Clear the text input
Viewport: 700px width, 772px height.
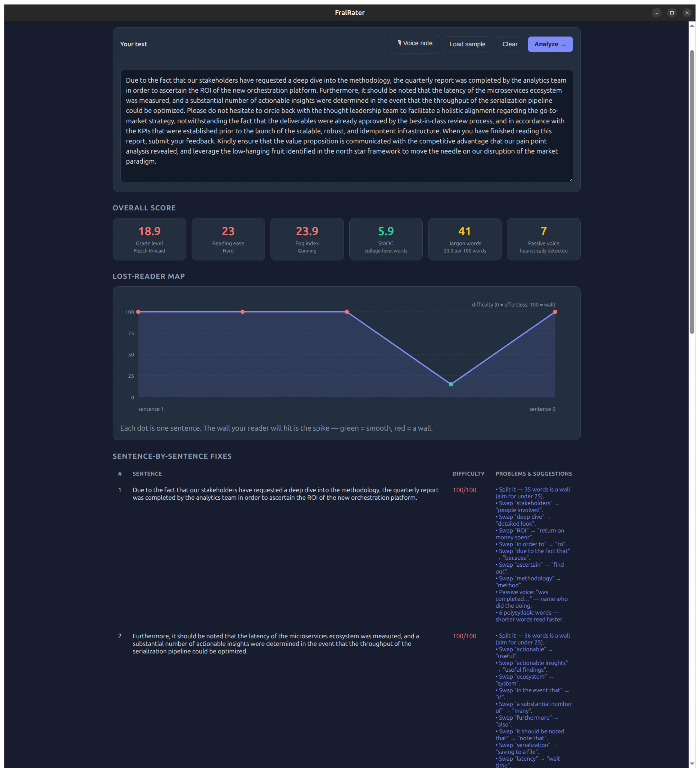(x=510, y=44)
